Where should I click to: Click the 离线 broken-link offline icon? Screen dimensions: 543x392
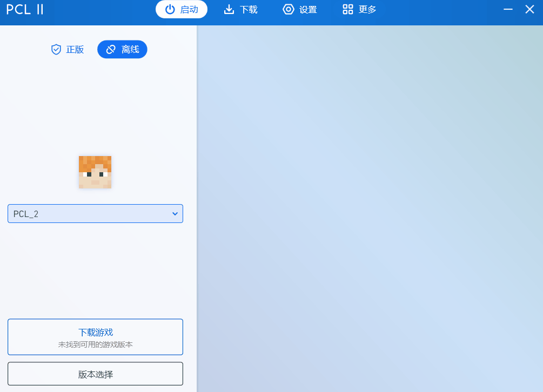pyautogui.click(x=110, y=49)
